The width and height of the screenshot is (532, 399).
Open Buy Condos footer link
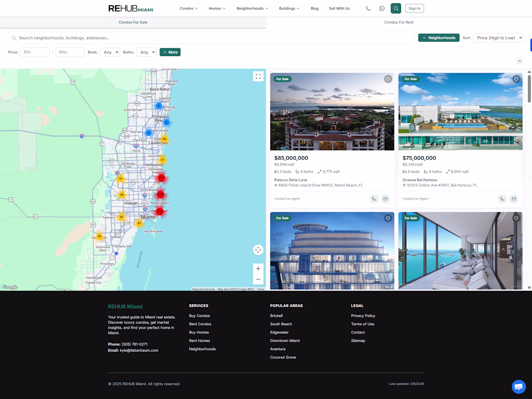coord(199,316)
